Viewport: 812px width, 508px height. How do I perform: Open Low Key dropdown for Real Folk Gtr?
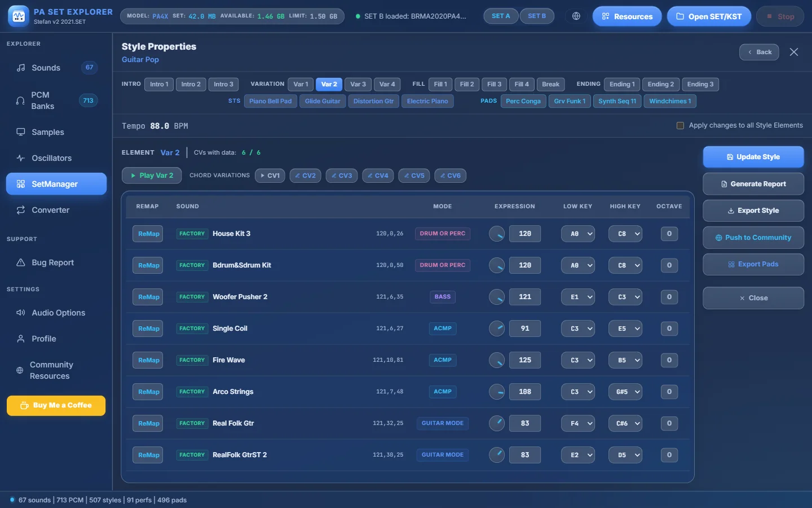tap(578, 423)
